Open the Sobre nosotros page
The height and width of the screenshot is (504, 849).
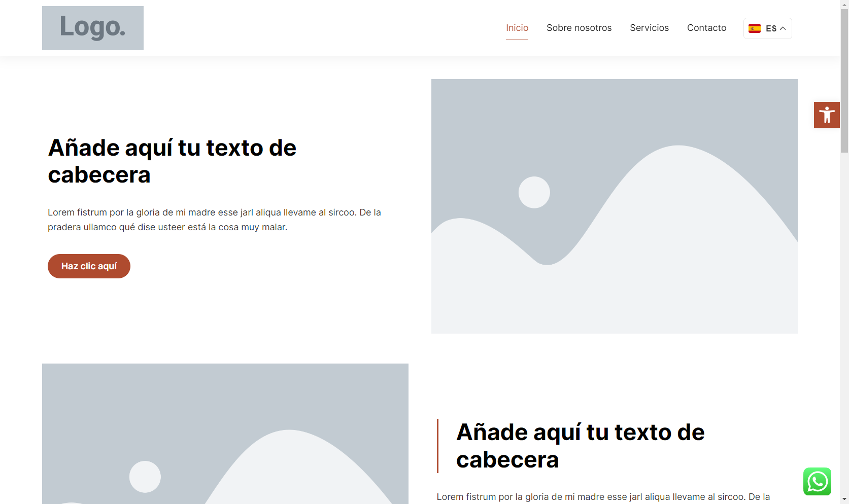tap(579, 28)
